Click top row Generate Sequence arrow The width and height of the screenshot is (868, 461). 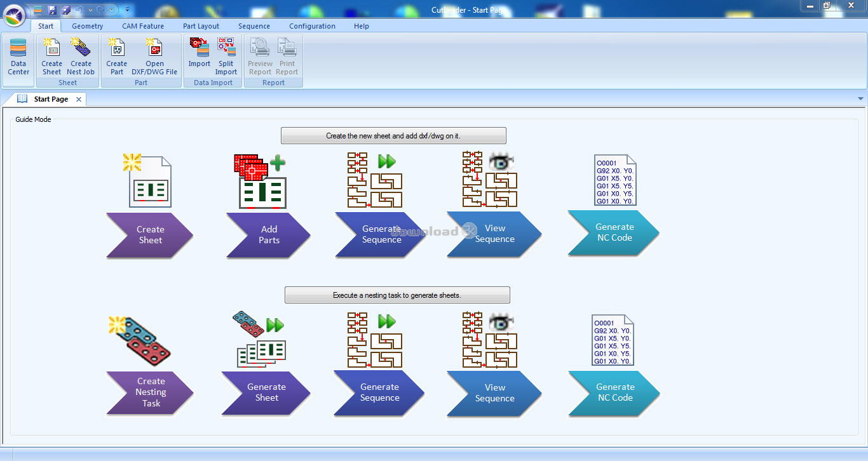click(381, 234)
